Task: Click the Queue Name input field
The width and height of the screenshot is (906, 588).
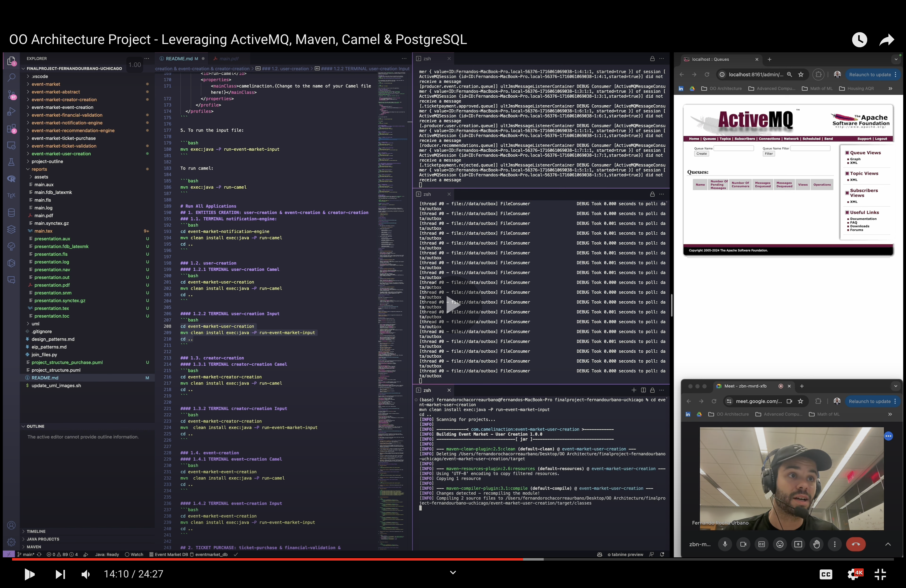Action: [x=733, y=148]
